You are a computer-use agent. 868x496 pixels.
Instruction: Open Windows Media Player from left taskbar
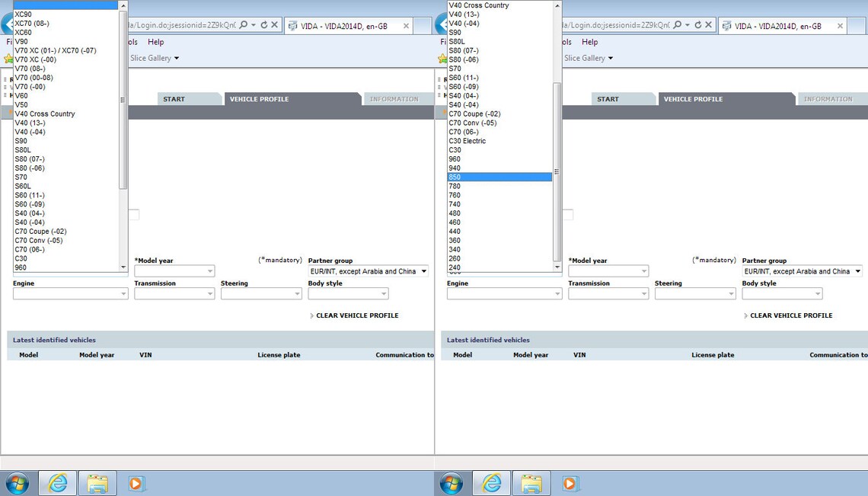pos(136,483)
